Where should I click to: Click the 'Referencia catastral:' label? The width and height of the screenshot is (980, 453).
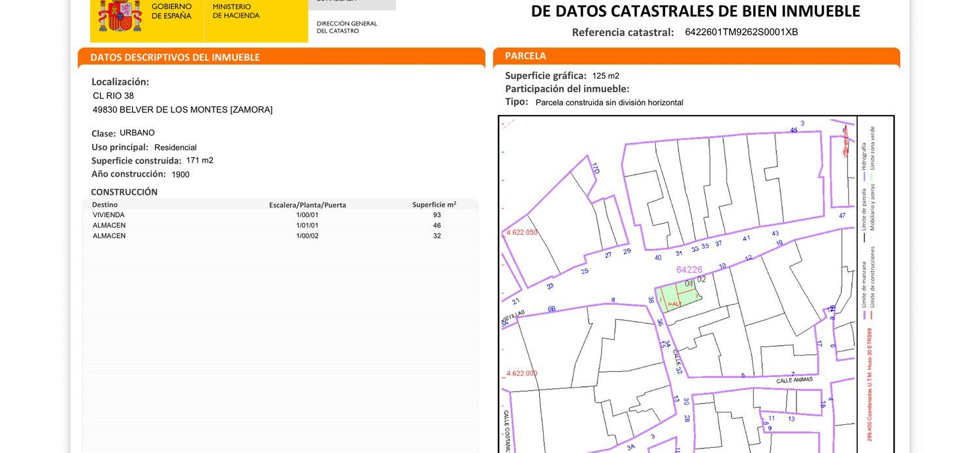click(x=623, y=32)
